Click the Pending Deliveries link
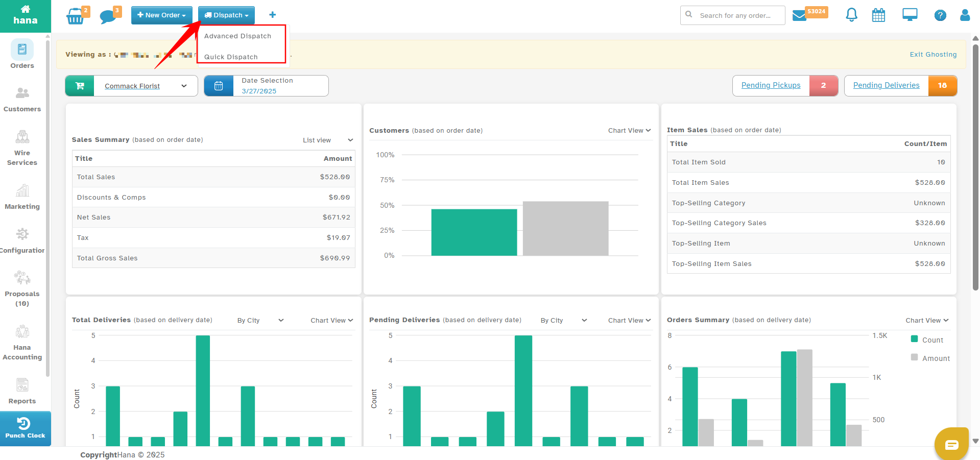Image resolution: width=980 pixels, height=460 pixels. [886, 85]
